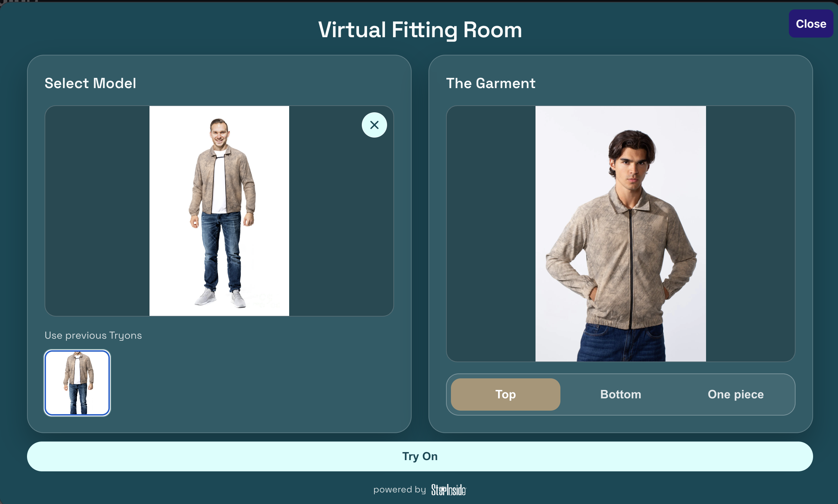Screen dimensions: 838x504
Task: Choose the Top garment type
Action: (505, 394)
